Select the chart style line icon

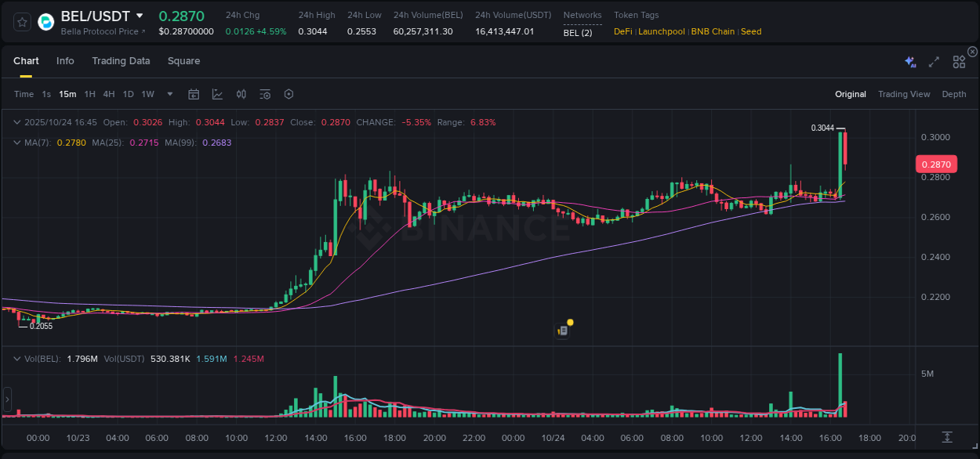coord(217,93)
